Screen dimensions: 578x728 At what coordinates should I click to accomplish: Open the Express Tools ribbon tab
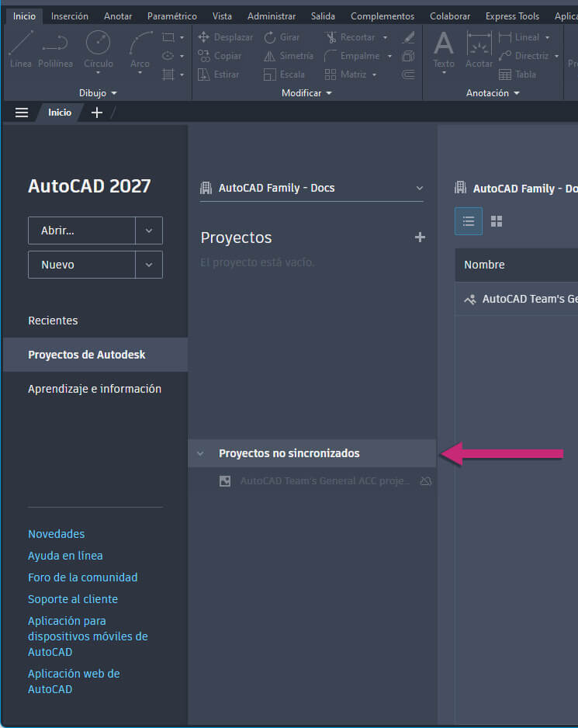(513, 16)
